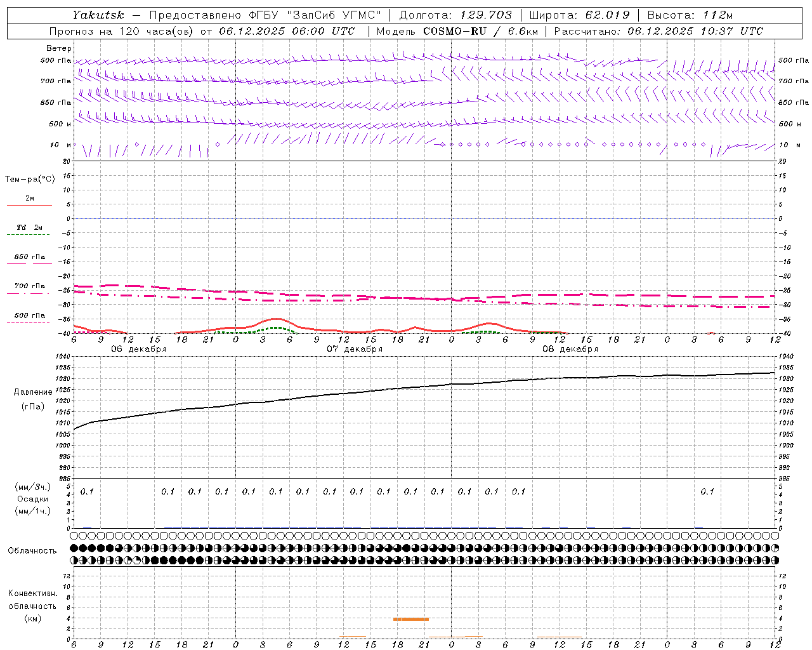The width and height of the screenshot is (812, 650).
Task: Click the "Конвективн." convective cloud label
Action: click(x=32, y=594)
